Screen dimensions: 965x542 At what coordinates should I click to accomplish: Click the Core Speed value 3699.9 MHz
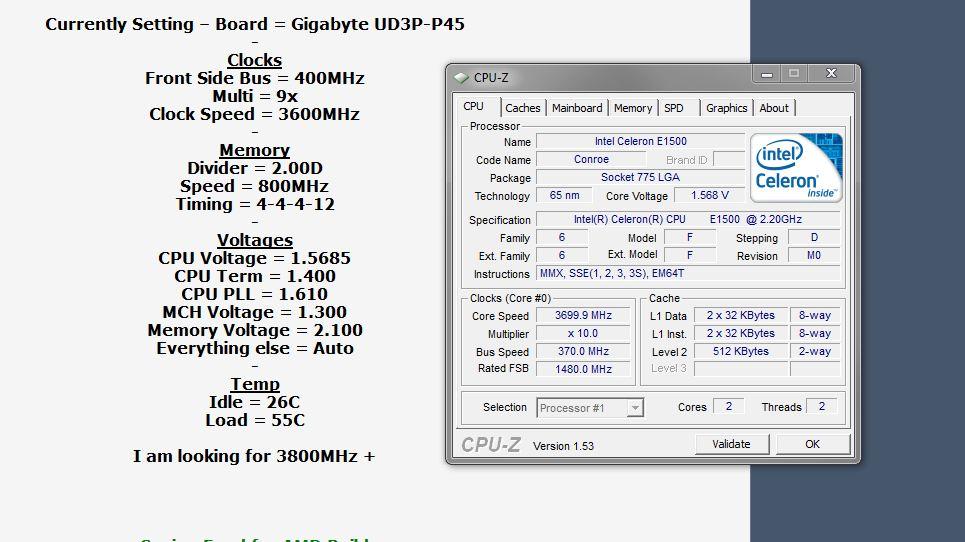pyautogui.click(x=583, y=316)
